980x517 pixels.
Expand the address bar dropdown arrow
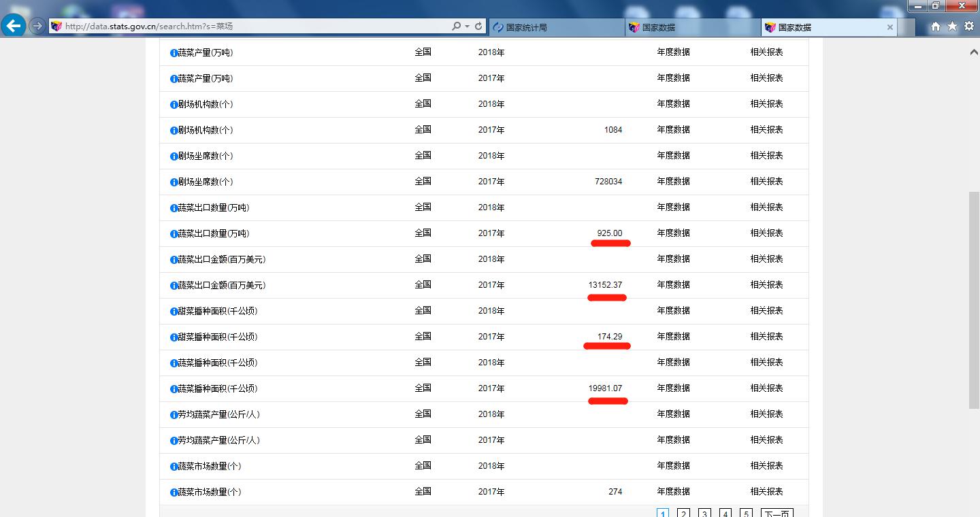point(468,27)
